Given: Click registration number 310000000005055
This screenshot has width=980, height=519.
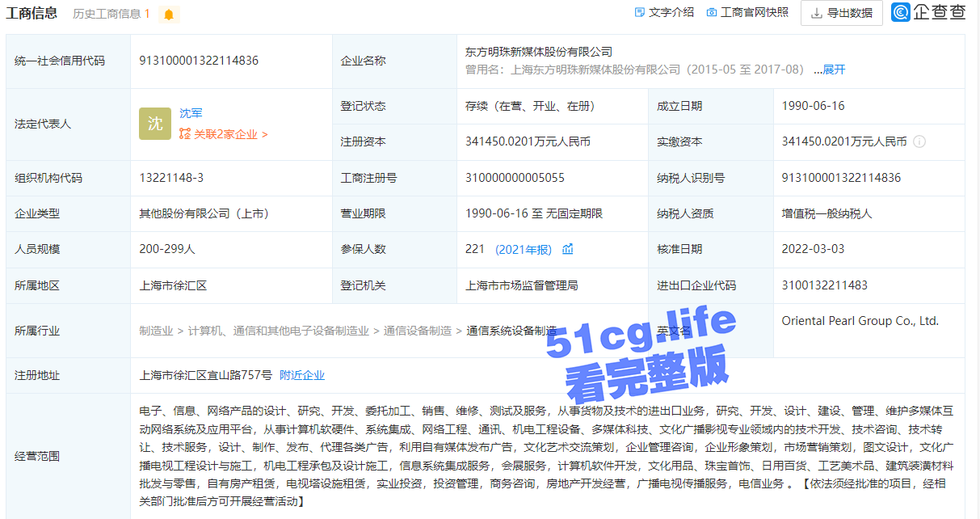Looking at the screenshot, I should click(x=515, y=178).
